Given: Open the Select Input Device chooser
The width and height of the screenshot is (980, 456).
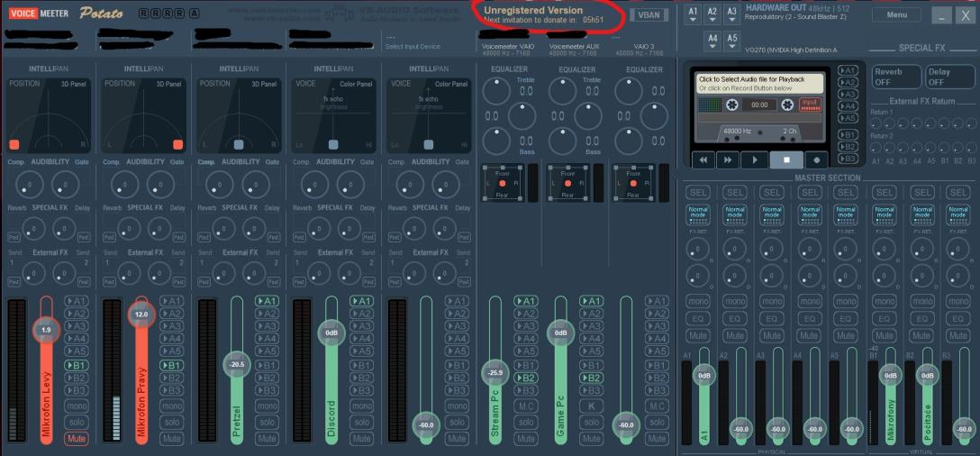Looking at the screenshot, I should (x=413, y=46).
